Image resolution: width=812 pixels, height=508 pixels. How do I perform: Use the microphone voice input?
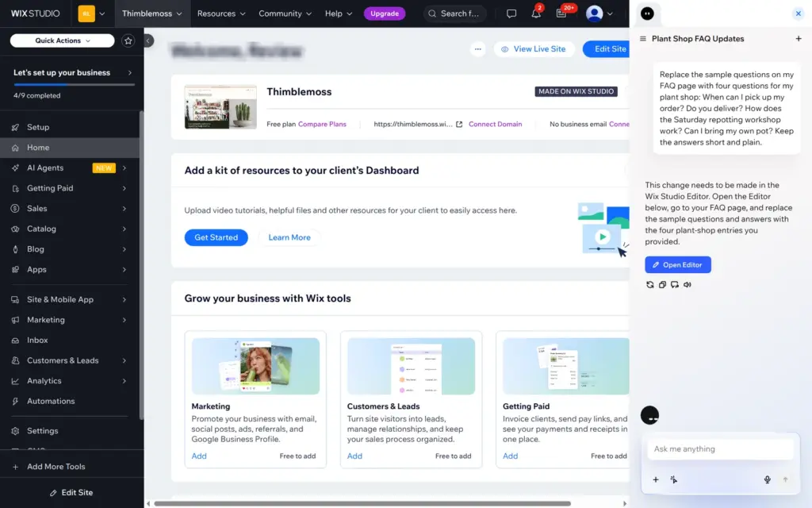767,479
